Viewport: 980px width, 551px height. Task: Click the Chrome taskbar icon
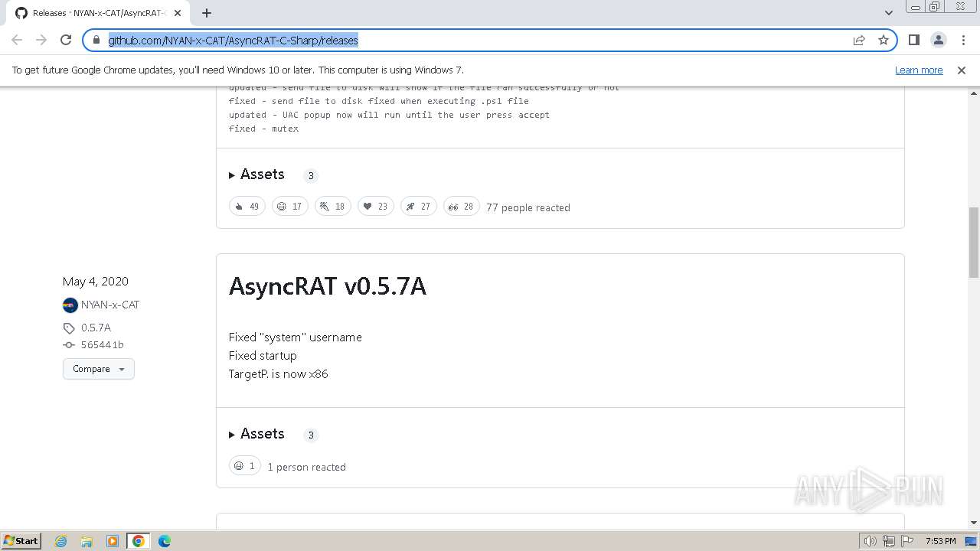(139, 541)
